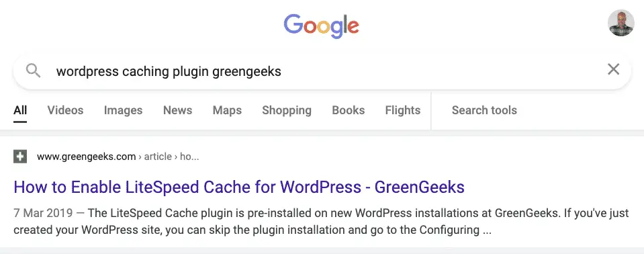Clear the search query with X
The image size is (644, 254).
[613, 69]
